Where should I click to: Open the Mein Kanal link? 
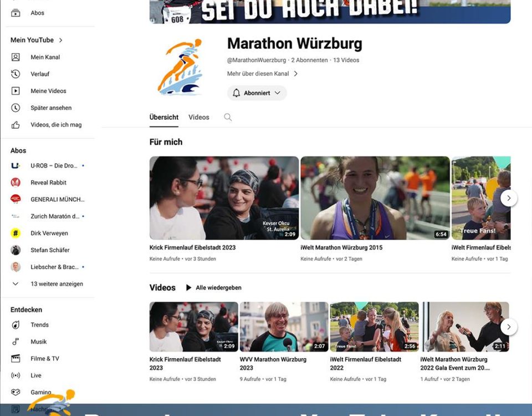click(45, 57)
